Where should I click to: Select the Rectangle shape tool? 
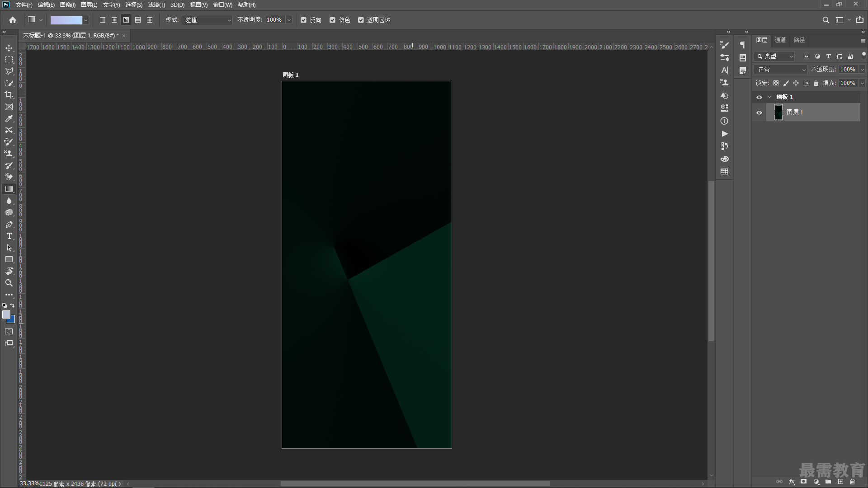9,259
